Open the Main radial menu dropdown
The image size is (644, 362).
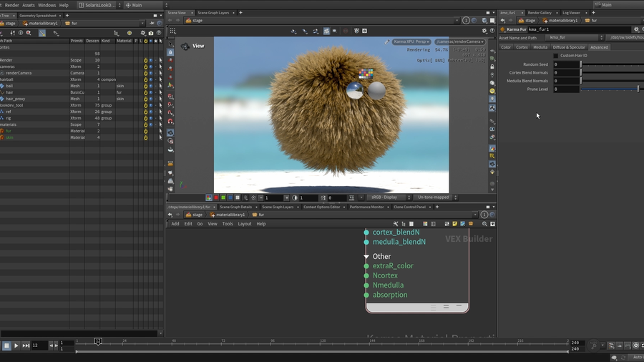pos(146,5)
